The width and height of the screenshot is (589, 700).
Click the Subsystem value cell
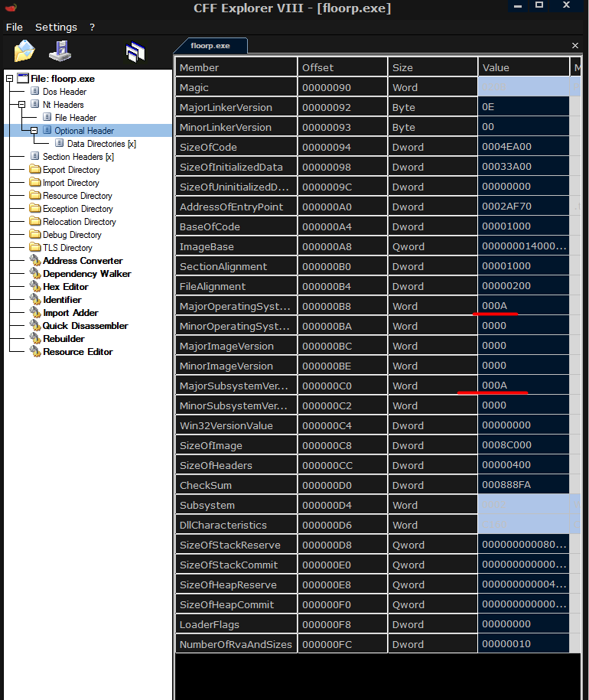524,505
